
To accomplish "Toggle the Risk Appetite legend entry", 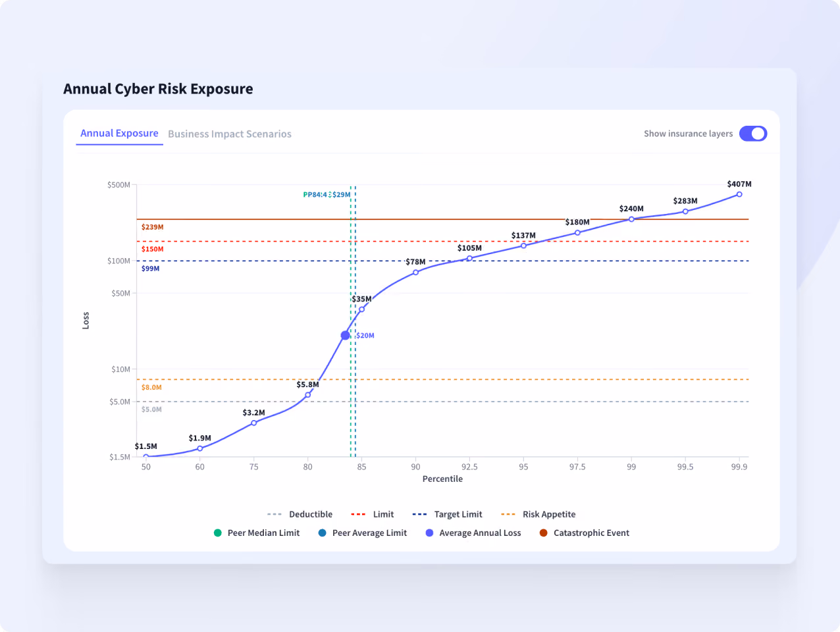I will tap(538, 514).
